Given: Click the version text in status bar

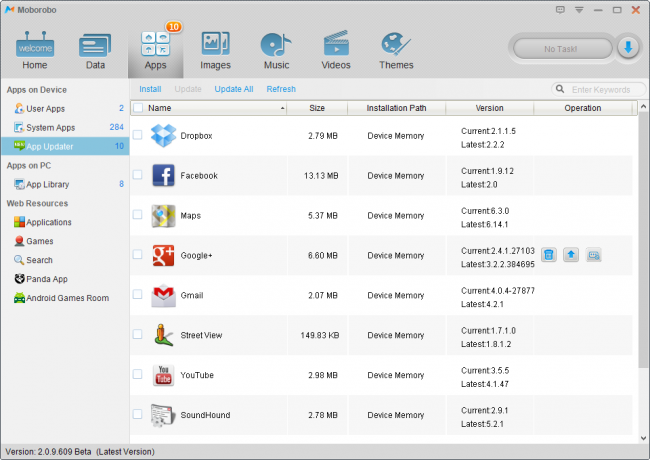Looking at the screenshot, I should tap(80, 452).
